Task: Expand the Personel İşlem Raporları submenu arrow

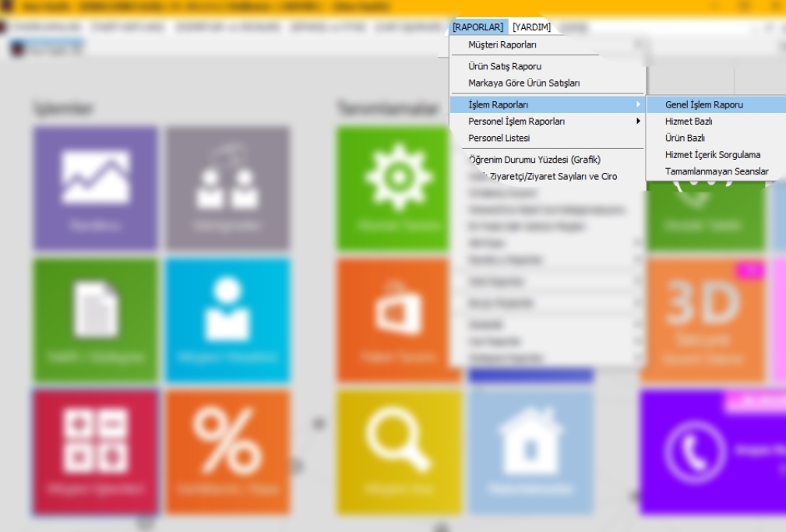Action: 638,122
